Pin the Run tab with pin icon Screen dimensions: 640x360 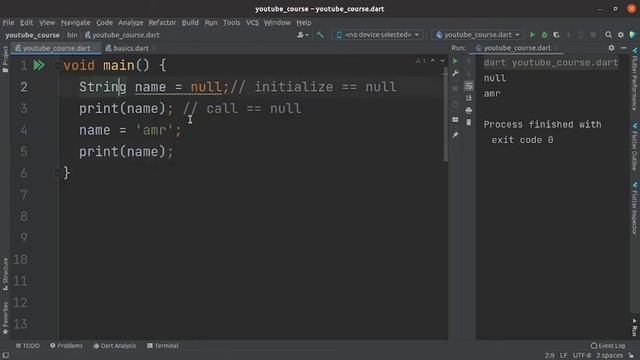(455, 135)
